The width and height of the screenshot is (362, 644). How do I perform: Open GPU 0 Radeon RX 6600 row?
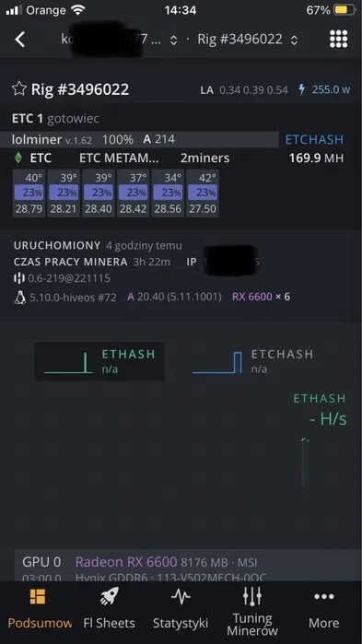point(181,565)
